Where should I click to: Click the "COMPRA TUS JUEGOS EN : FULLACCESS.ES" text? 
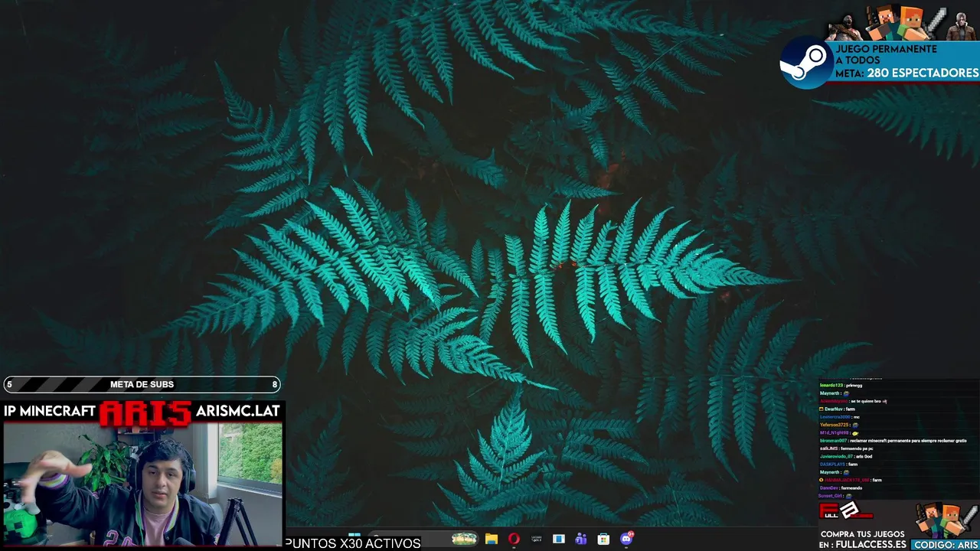click(x=863, y=540)
